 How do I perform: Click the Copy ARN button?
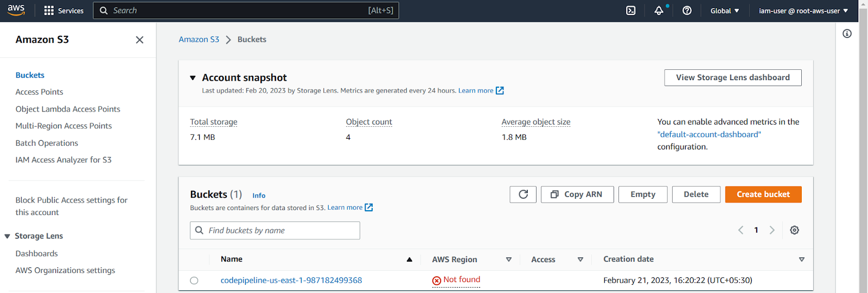(577, 194)
